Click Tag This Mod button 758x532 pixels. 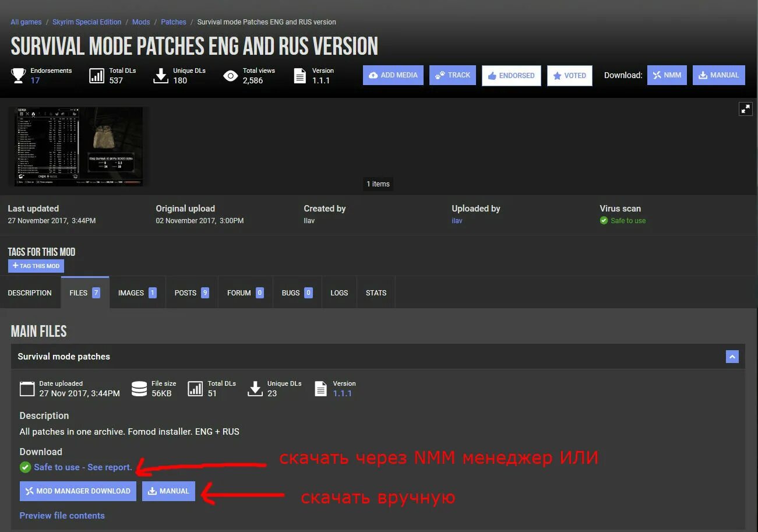pyautogui.click(x=36, y=266)
